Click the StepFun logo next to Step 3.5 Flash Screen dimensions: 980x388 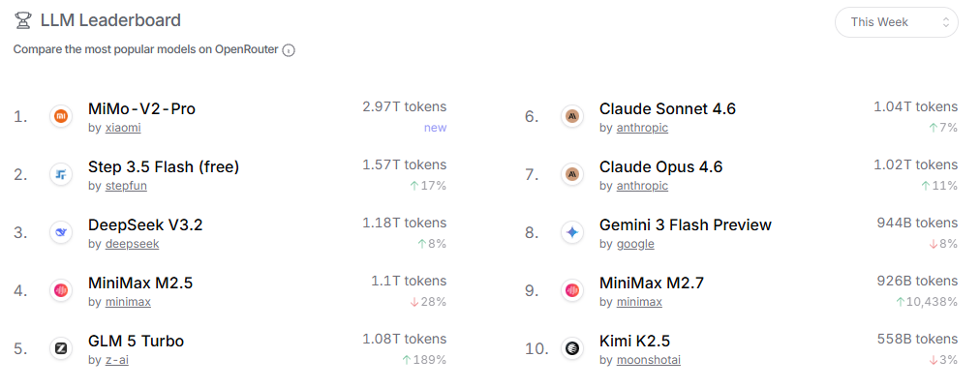pos(61,175)
